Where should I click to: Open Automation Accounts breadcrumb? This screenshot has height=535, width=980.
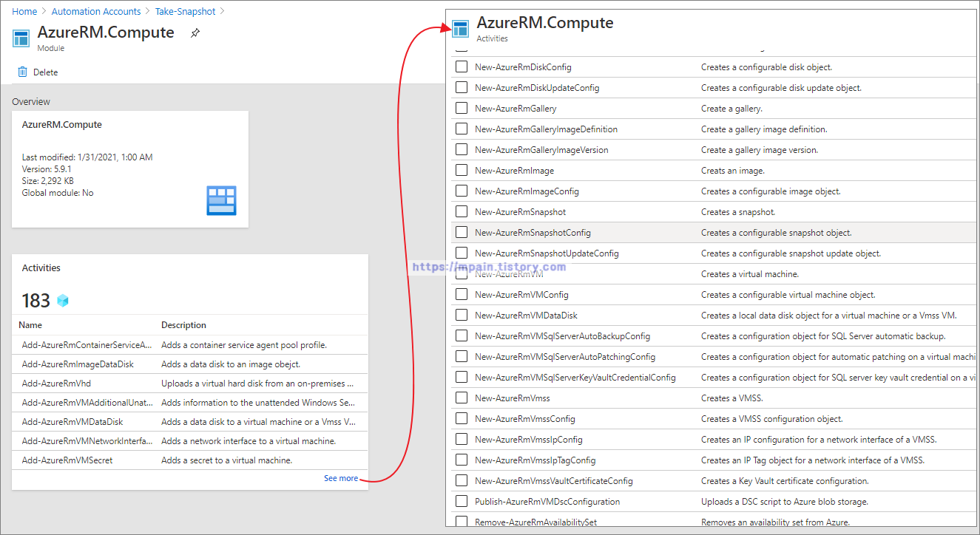96,11
